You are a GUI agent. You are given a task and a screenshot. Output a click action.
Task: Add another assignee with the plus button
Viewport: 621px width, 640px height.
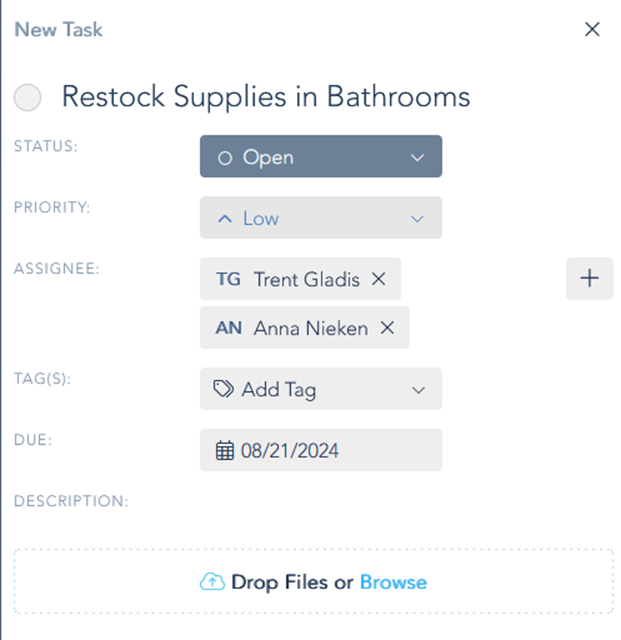coord(590,278)
